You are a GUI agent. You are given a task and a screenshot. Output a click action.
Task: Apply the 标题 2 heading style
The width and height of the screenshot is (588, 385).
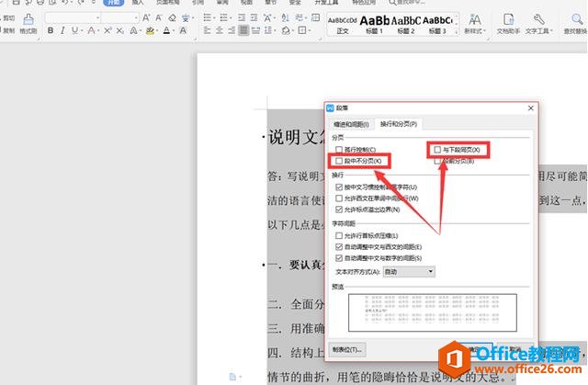coord(406,25)
